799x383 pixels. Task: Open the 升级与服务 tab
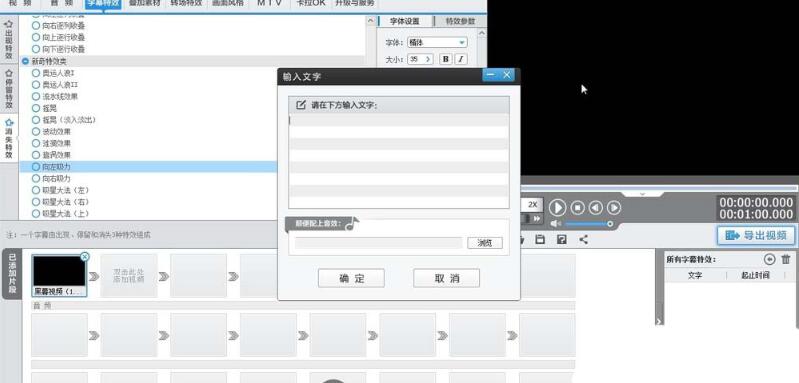coord(355,3)
